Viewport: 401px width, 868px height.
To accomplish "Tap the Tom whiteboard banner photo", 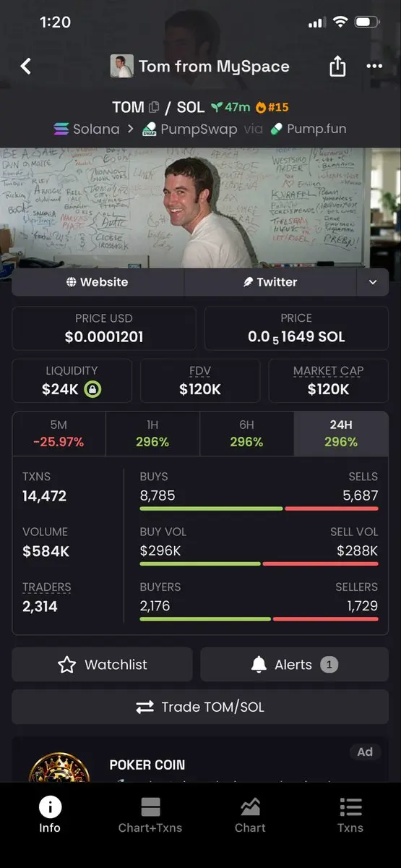I will [x=200, y=208].
